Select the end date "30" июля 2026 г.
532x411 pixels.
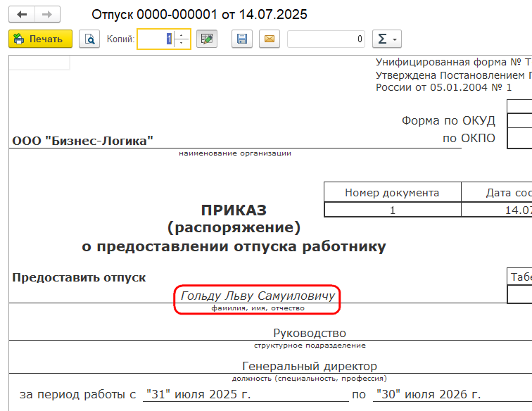[x=429, y=394]
